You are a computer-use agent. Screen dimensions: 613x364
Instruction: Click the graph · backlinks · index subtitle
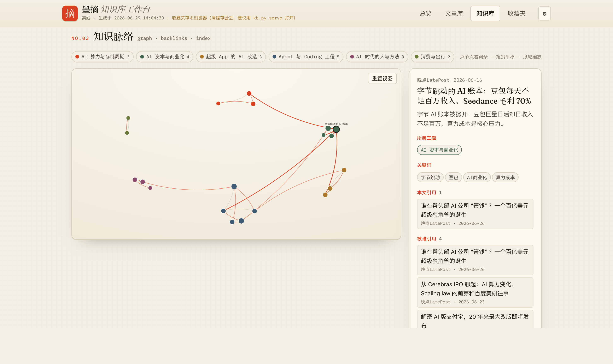tap(174, 38)
